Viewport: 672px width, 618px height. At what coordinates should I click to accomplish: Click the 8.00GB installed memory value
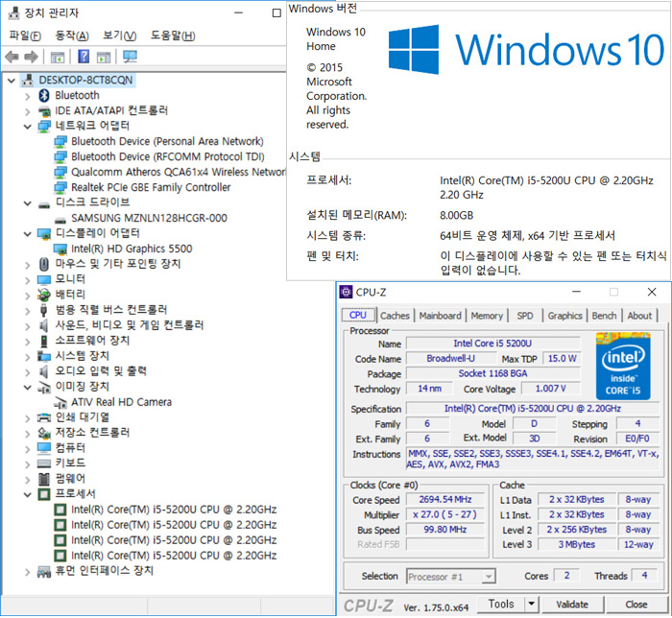tap(456, 215)
